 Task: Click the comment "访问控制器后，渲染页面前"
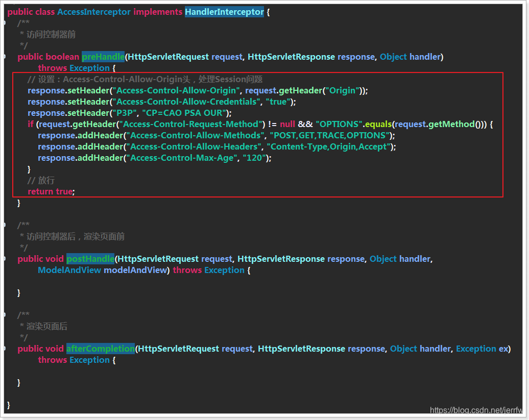click(x=76, y=237)
